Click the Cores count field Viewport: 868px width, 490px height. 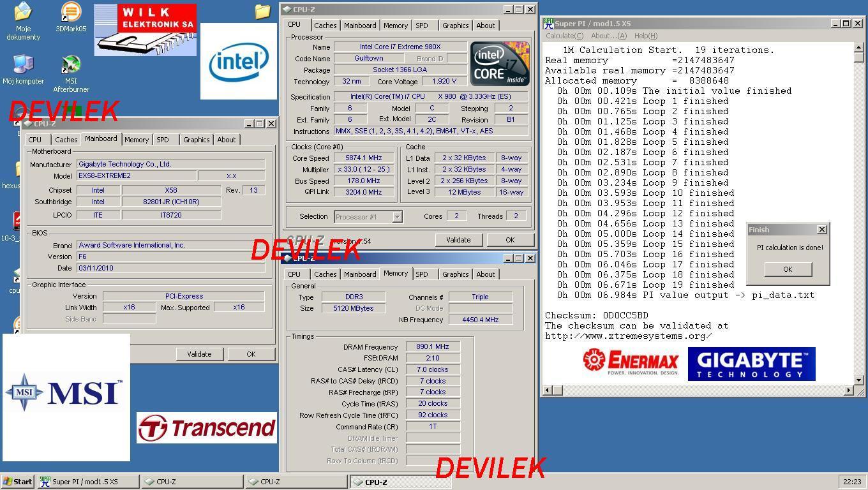pos(456,216)
